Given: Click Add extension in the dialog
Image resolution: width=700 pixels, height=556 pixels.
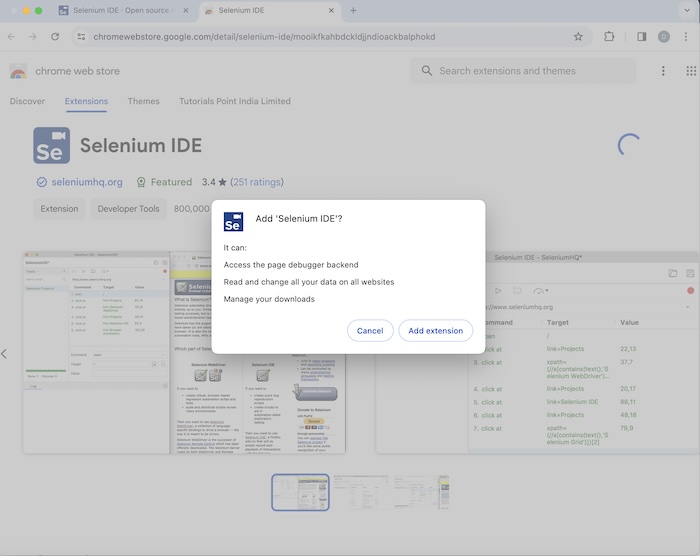Looking at the screenshot, I should point(435,330).
